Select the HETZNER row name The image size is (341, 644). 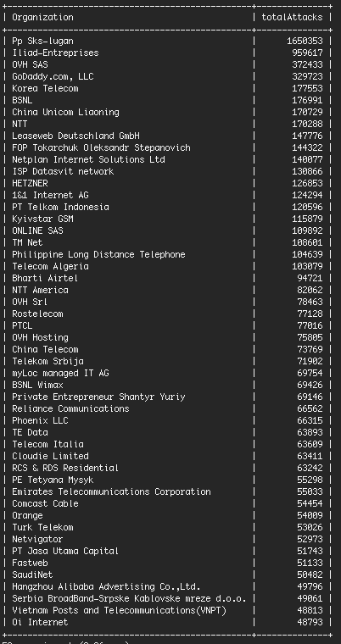point(30,184)
